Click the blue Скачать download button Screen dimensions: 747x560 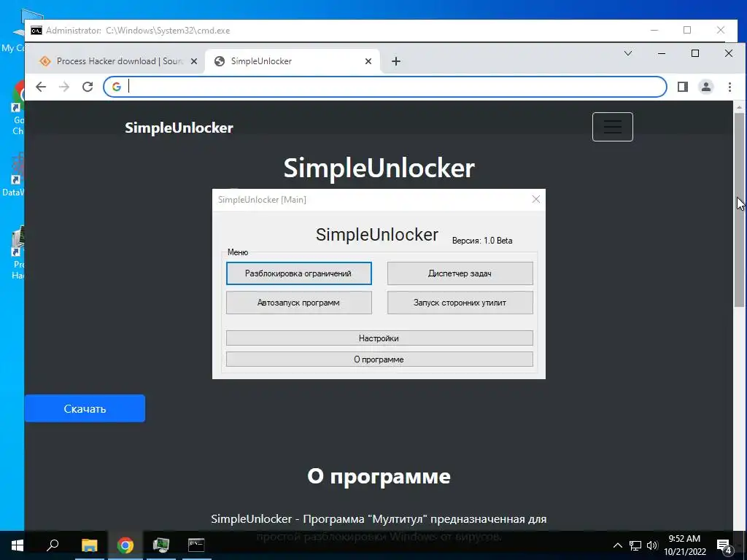pyautogui.click(x=85, y=408)
